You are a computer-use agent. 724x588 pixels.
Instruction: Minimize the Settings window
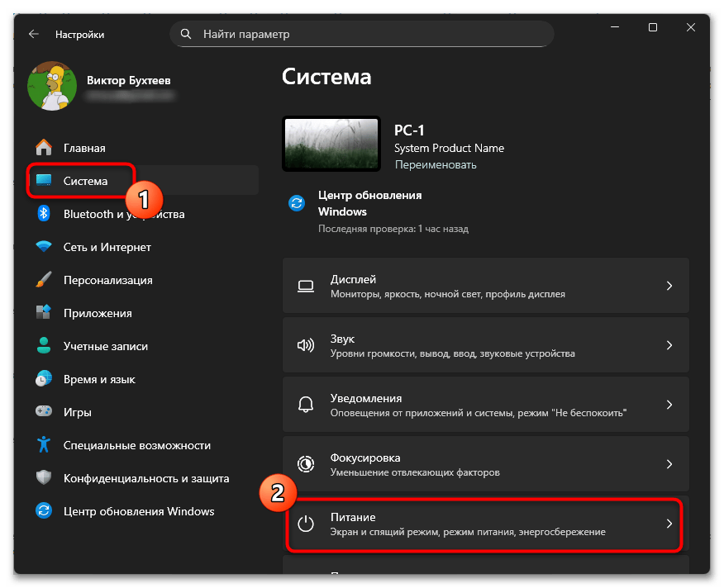click(x=615, y=27)
